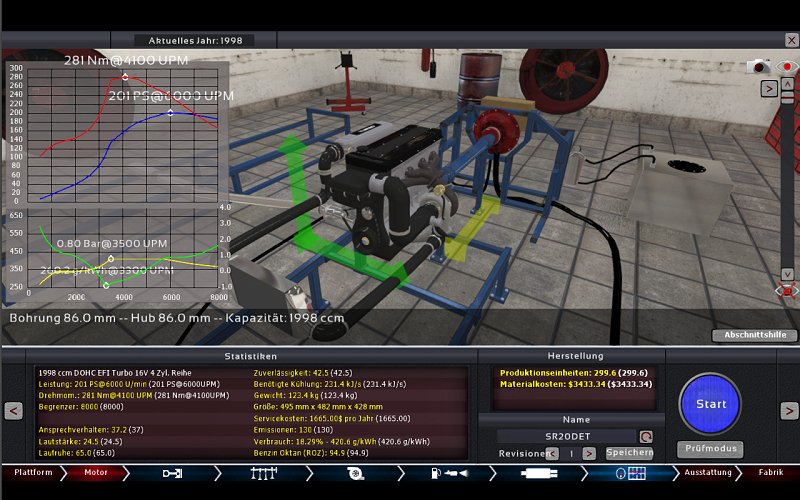Switch to the Ausstattung tab
Screen dimensions: 800x500
708,472
